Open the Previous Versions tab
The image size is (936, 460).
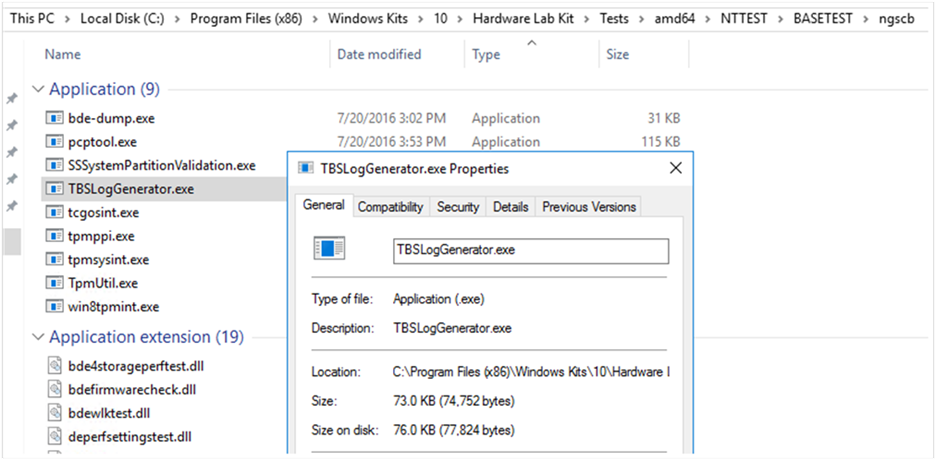tap(588, 207)
